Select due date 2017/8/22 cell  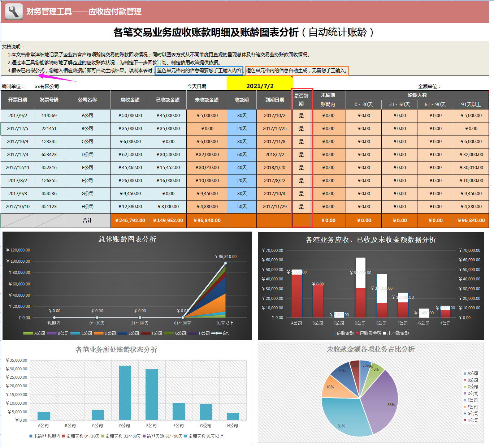pyautogui.click(x=274, y=181)
